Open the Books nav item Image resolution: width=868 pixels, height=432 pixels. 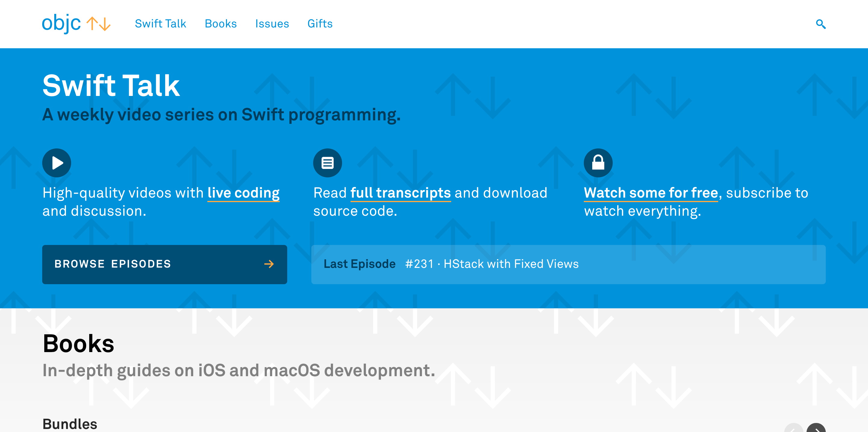(x=221, y=24)
